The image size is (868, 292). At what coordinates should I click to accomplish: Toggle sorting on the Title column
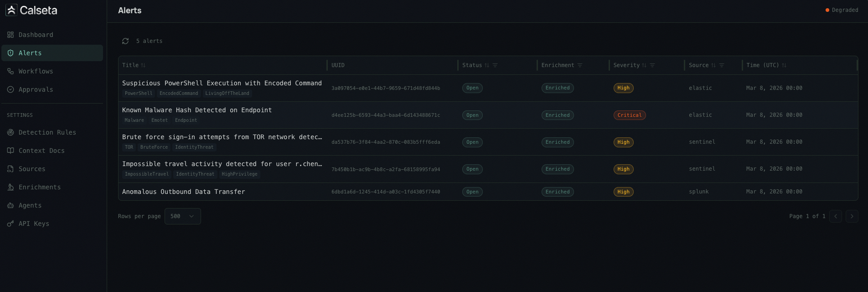tap(143, 65)
